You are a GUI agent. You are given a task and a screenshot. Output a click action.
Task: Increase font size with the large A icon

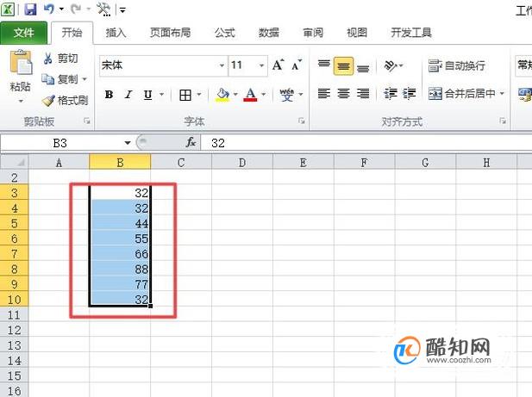(x=279, y=65)
